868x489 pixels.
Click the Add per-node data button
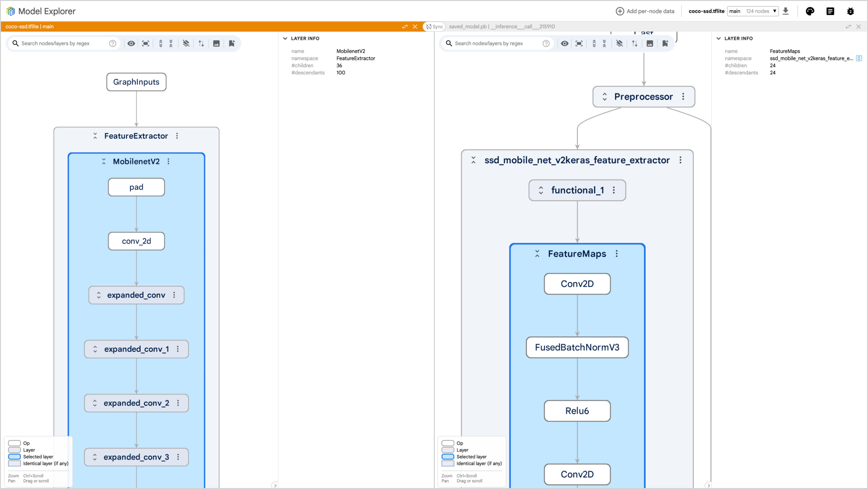click(645, 11)
